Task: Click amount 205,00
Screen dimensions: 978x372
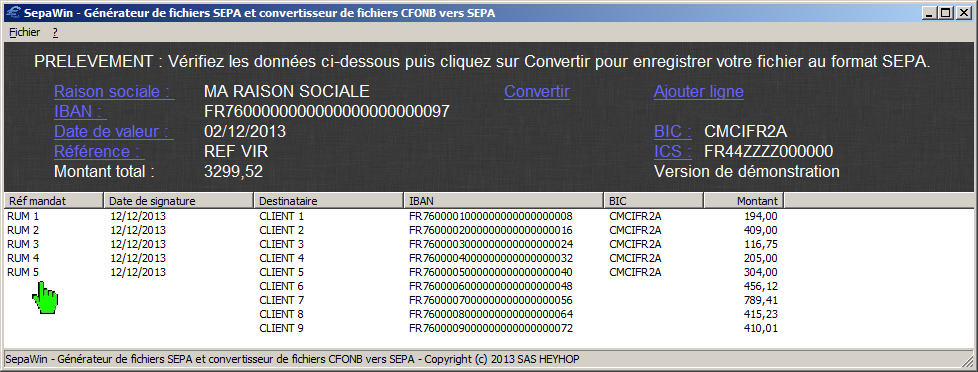Action: point(761,258)
